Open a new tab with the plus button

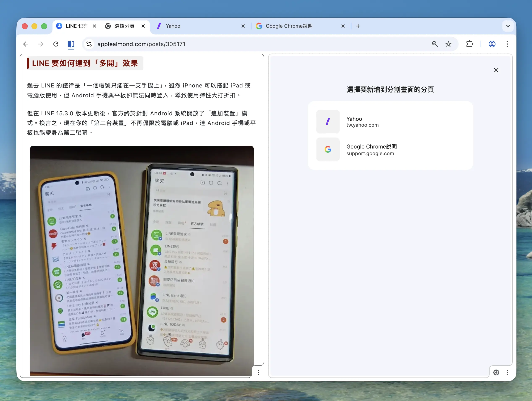358,26
